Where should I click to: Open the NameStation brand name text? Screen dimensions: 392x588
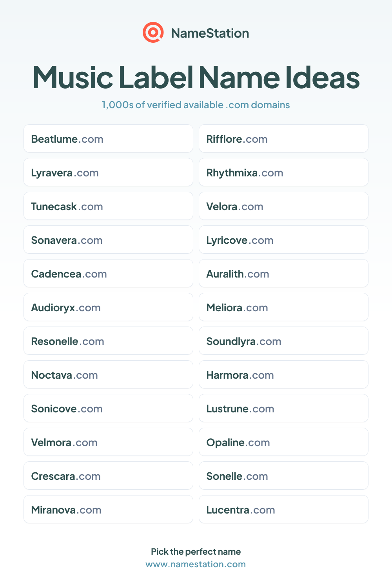(210, 33)
